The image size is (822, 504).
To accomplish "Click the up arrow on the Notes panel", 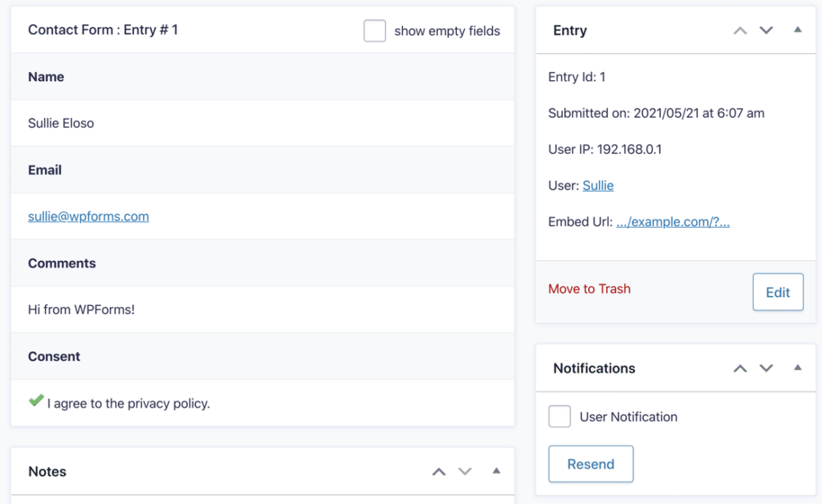I will coord(439,471).
